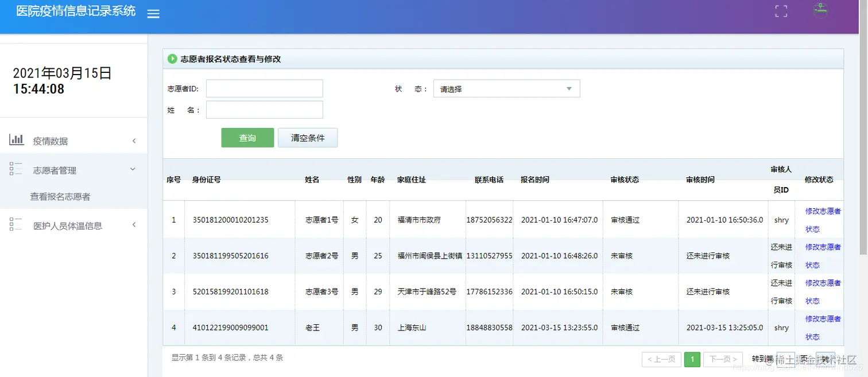
Task: Click 修改志愿者状态 for 老王
Action: (823, 328)
